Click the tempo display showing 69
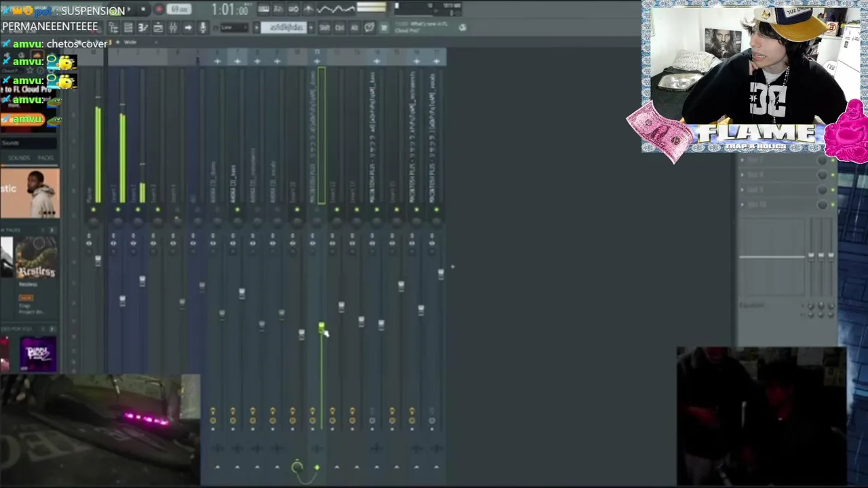The image size is (868, 488). 178,9
